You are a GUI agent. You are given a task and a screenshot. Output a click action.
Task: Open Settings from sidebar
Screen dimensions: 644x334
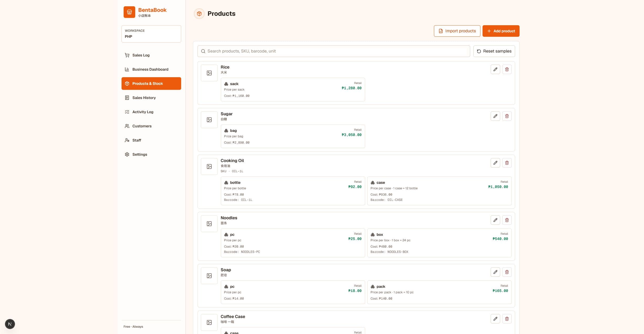point(151,154)
